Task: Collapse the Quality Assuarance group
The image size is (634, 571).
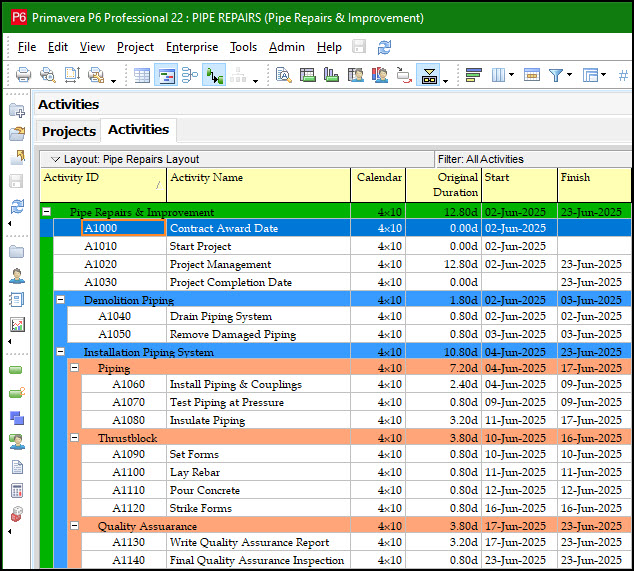Action: pos(74,526)
